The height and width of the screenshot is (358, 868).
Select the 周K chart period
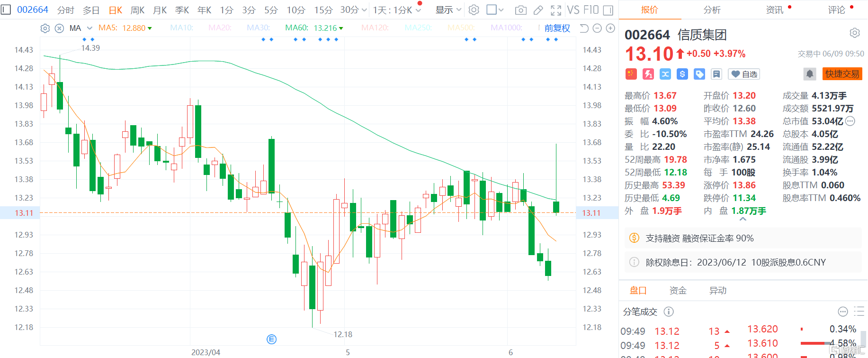(x=137, y=10)
